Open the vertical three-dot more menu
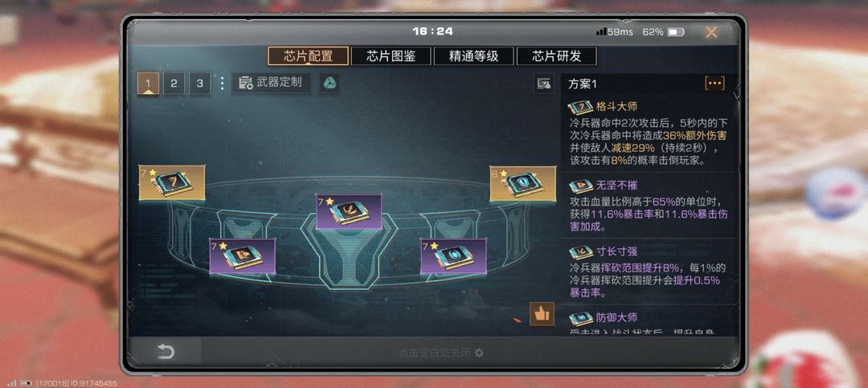The height and width of the screenshot is (388, 868). (x=222, y=84)
